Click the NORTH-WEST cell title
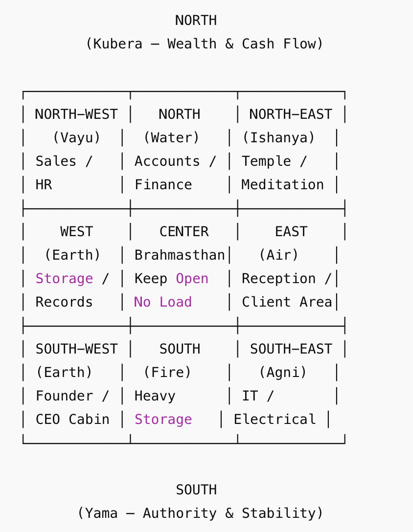The width and height of the screenshot is (413, 532). pyautogui.click(x=76, y=114)
